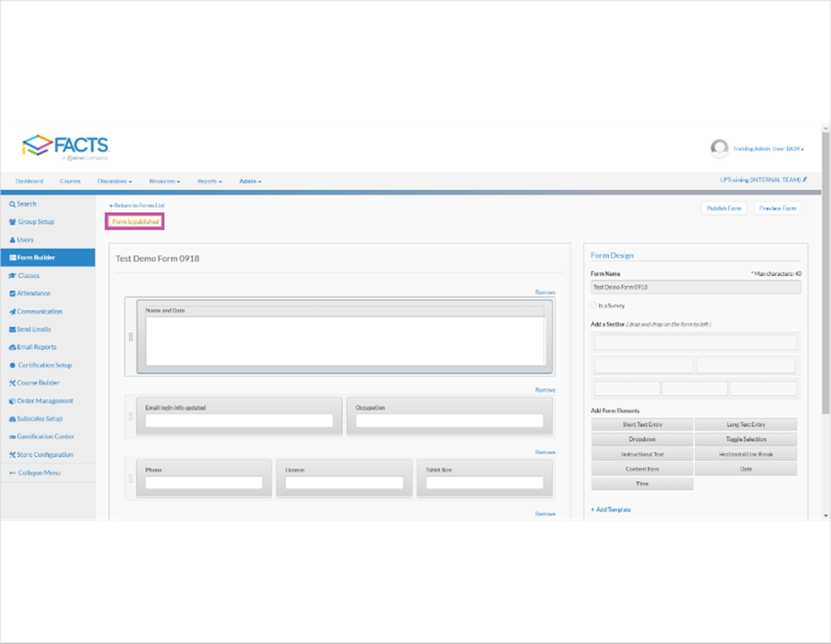Click the Course Builder tools icon
This screenshot has width=831, height=644.
(12, 383)
